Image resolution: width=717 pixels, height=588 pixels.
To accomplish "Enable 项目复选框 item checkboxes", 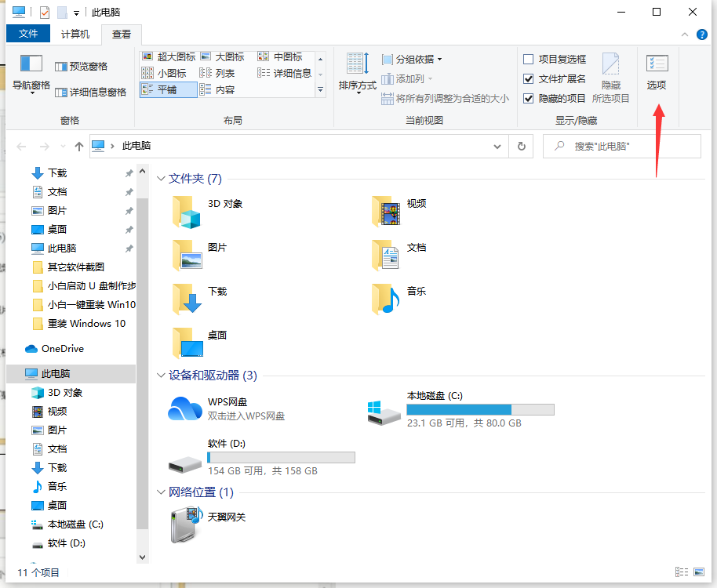I will coord(529,59).
